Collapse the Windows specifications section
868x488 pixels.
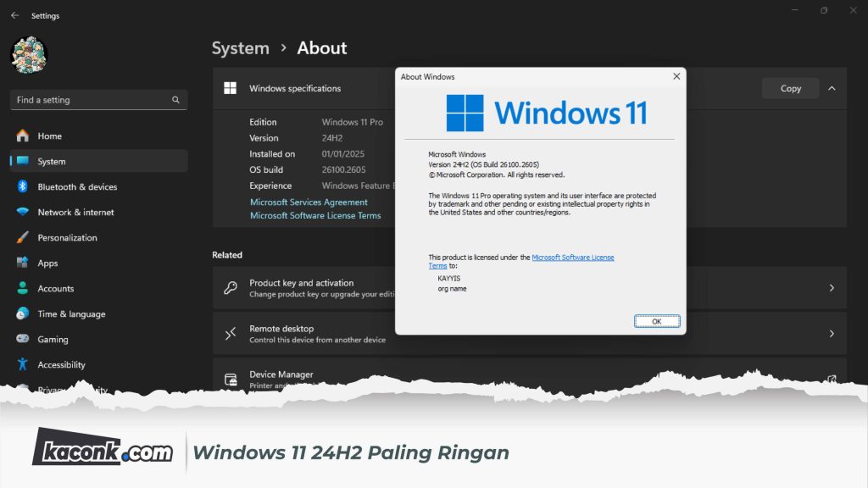pyautogui.click(x=832, y=88)
